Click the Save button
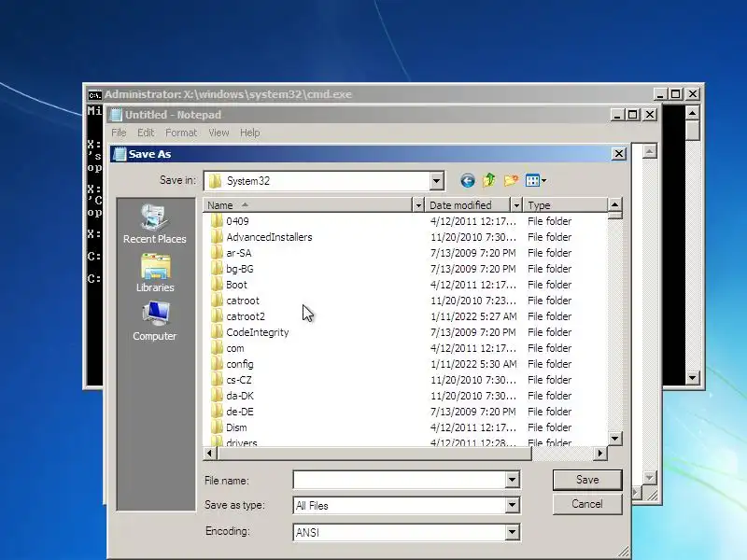Image resolution: width=747 pixels, height=560 pixels. [587, 480]
